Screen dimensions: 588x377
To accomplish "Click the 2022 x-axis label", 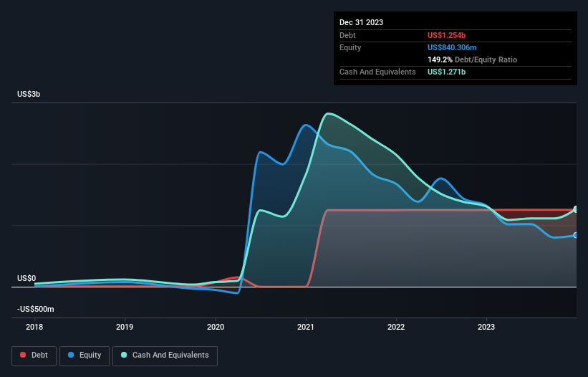I will [x=396, y=327].
